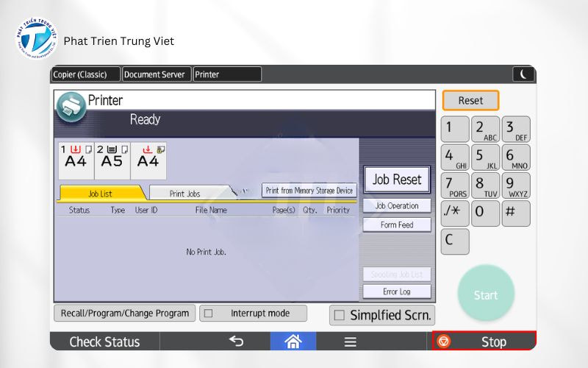Tap the moon energy saver icon
The width and height of the screenshot is (588, 368).
(x=523, y=74)
